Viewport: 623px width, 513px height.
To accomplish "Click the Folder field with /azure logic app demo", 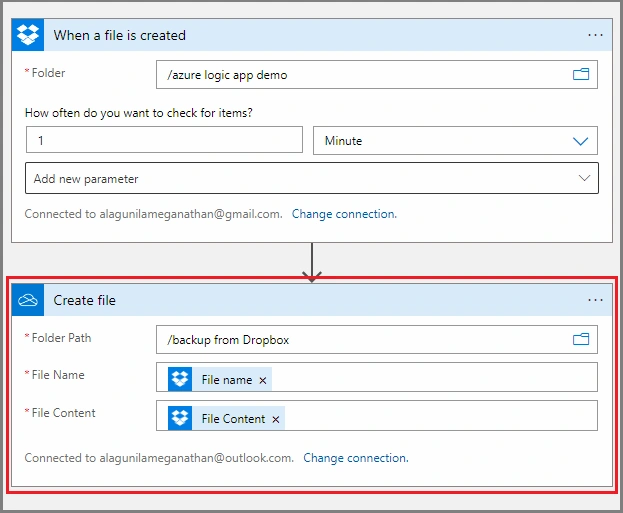I will (x=377, y=75).
